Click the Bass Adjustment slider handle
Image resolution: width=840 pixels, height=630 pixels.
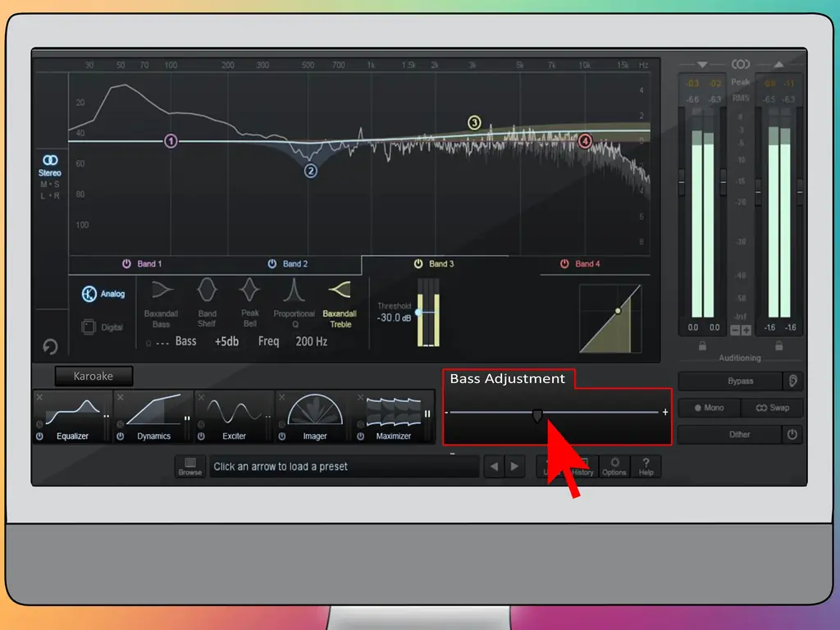537,415
